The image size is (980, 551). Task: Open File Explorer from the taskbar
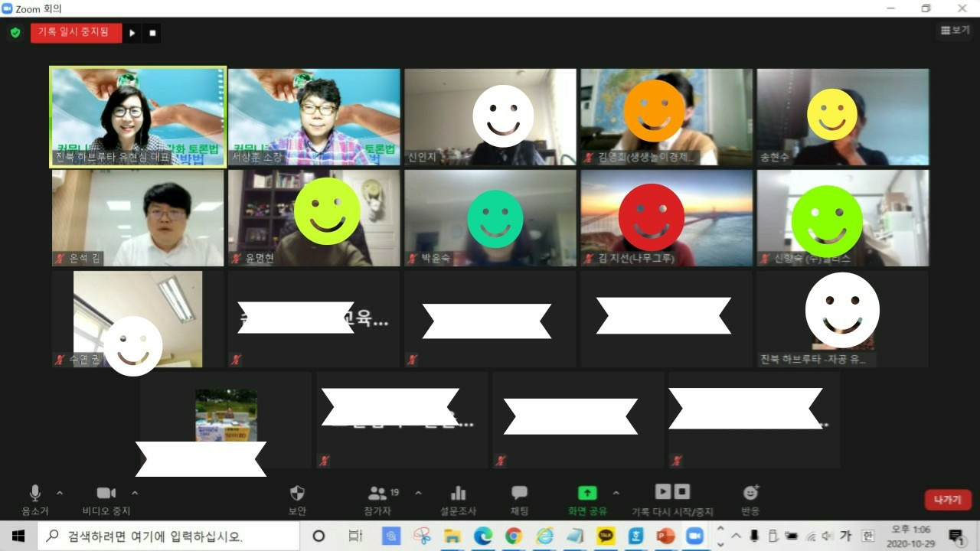[x=452, y=536]
